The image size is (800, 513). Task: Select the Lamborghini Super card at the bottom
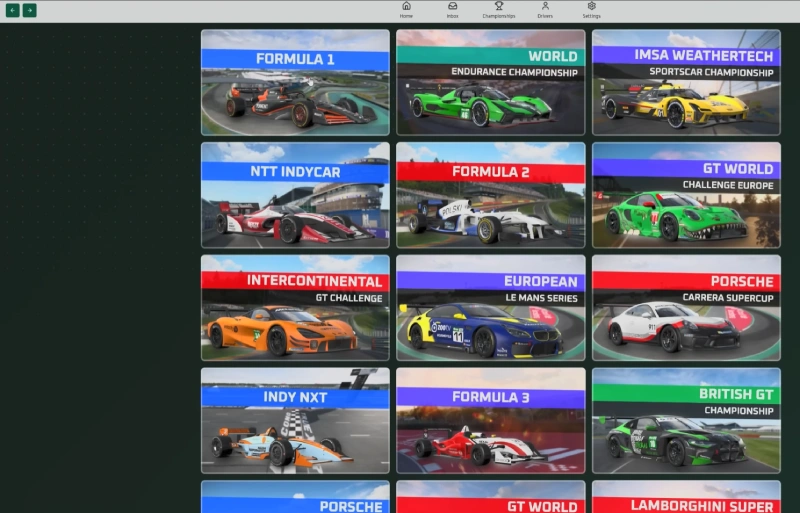click(686, 497)
